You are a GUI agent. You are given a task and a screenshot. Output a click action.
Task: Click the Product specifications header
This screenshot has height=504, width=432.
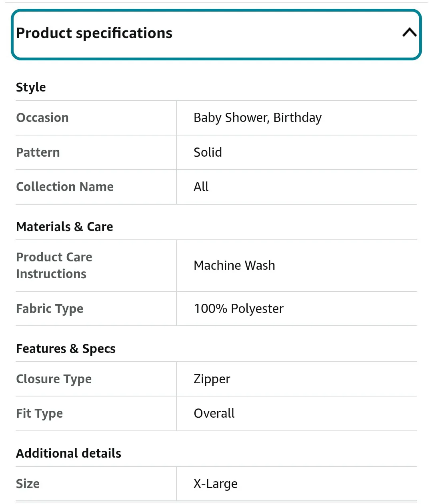tap(94, 33)
